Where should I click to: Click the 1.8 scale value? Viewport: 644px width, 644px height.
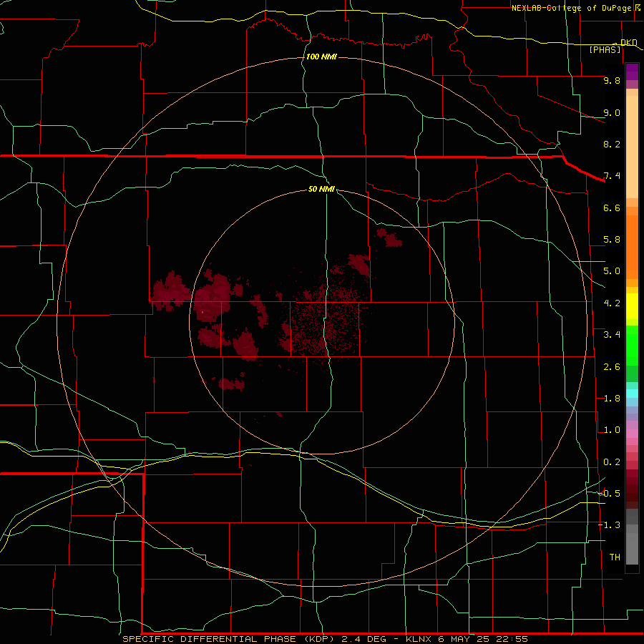(x=612, y=399)
